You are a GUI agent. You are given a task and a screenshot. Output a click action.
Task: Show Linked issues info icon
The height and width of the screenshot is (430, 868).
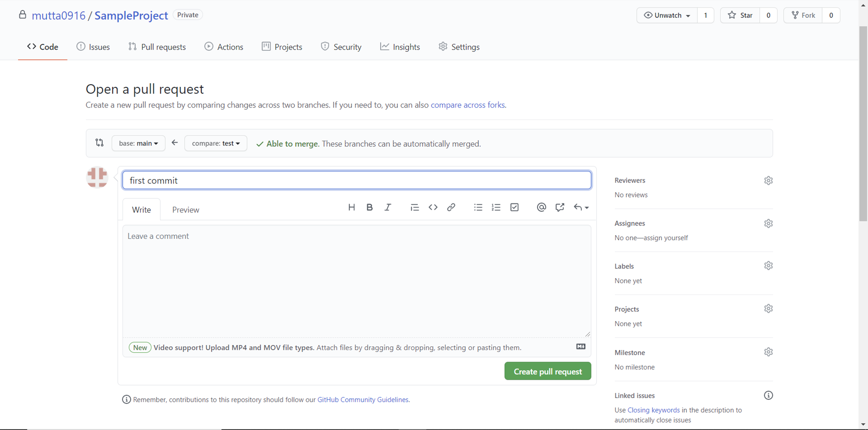point(769,395)
